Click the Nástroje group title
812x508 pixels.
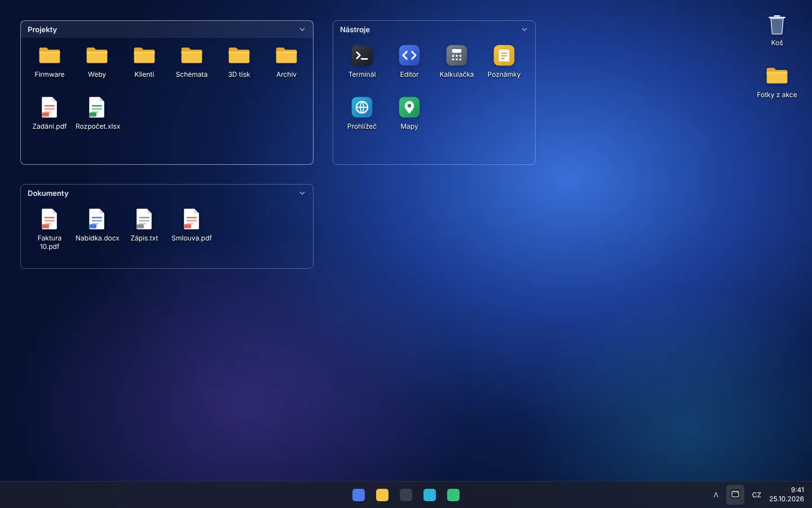click(355, 29)
